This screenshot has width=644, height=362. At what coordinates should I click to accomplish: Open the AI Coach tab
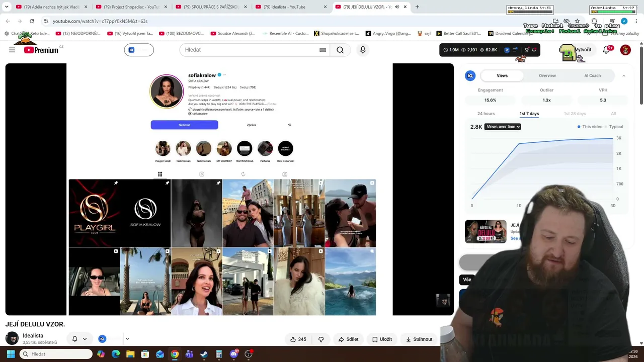(x=593, y=75)
